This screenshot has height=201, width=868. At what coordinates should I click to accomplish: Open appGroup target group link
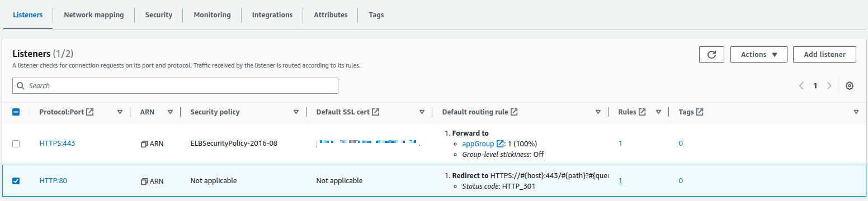click(x=478, y=143)
